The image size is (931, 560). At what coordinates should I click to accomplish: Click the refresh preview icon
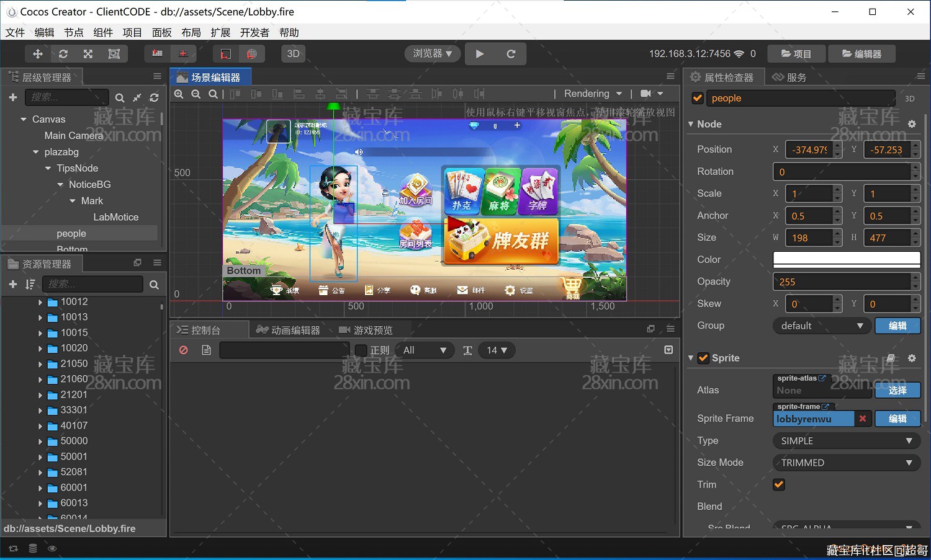pyautogui.click(x=511, y=54)
